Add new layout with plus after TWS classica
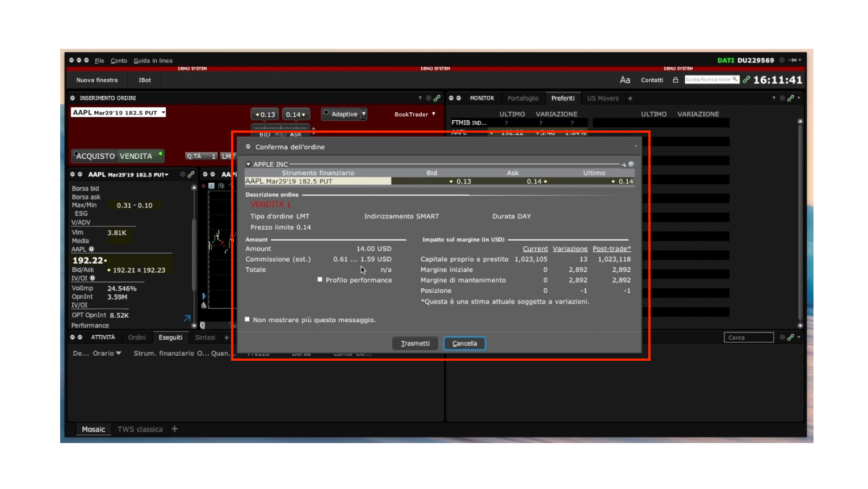This screenshot has width=868, height=489. (x=175, y=429)
